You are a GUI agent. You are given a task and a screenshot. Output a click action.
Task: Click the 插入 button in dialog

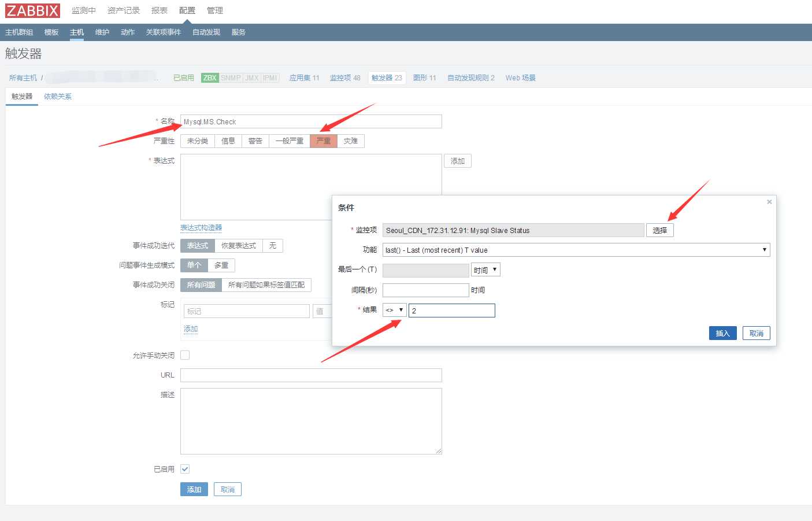pos(723,333)
